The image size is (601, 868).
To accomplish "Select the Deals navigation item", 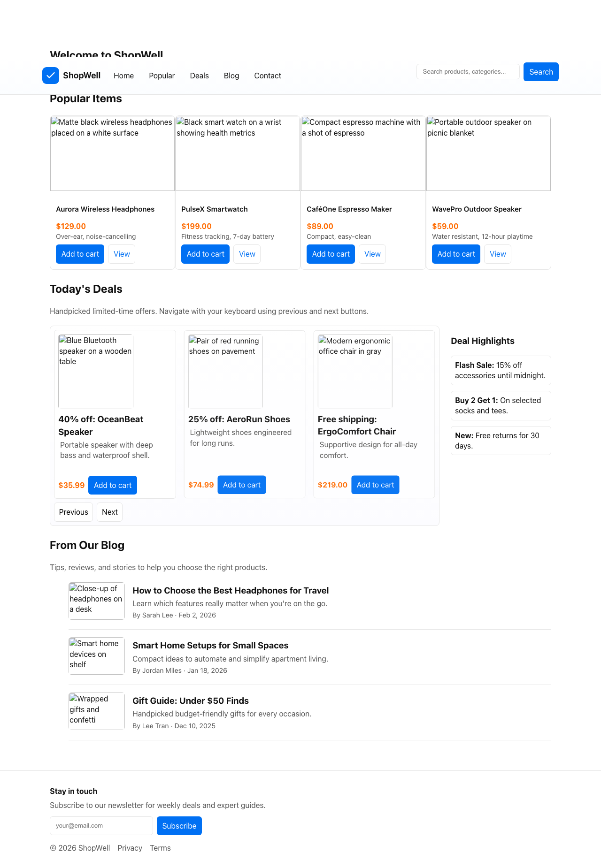I will 199,76.
